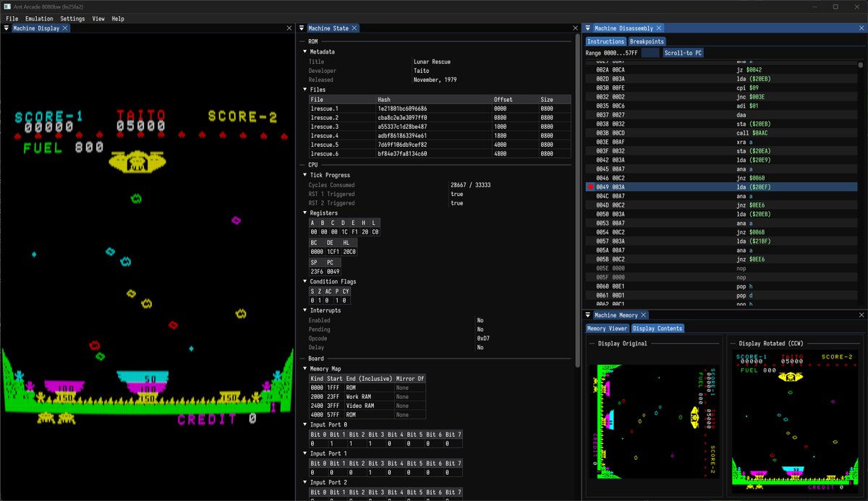Collapse the Input Port 1 section
Viewport: 868px width, 501px height.
point(305,453)
